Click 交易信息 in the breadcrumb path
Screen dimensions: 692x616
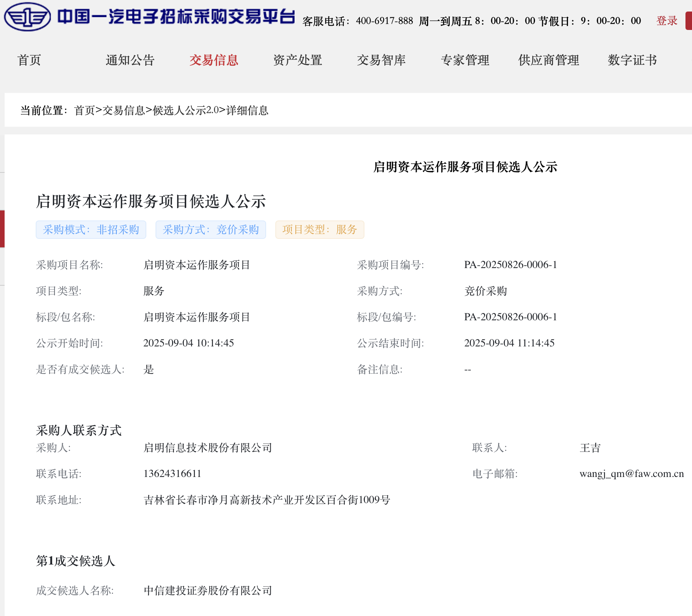click(124, 111)
